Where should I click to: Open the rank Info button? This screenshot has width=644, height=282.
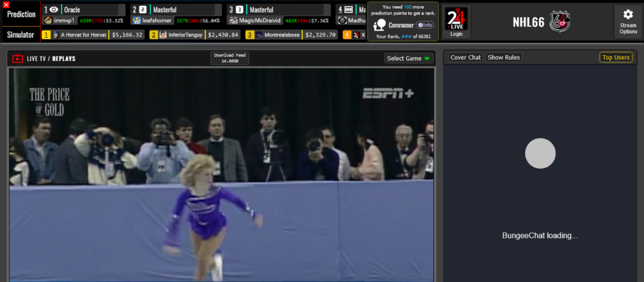pos(425,25)
